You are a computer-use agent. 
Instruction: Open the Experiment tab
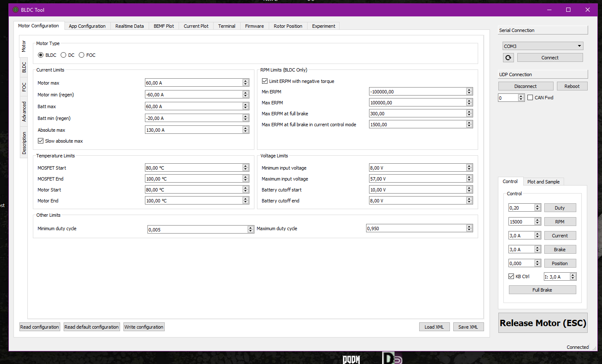pyautogui.click(x=324, y=26)
